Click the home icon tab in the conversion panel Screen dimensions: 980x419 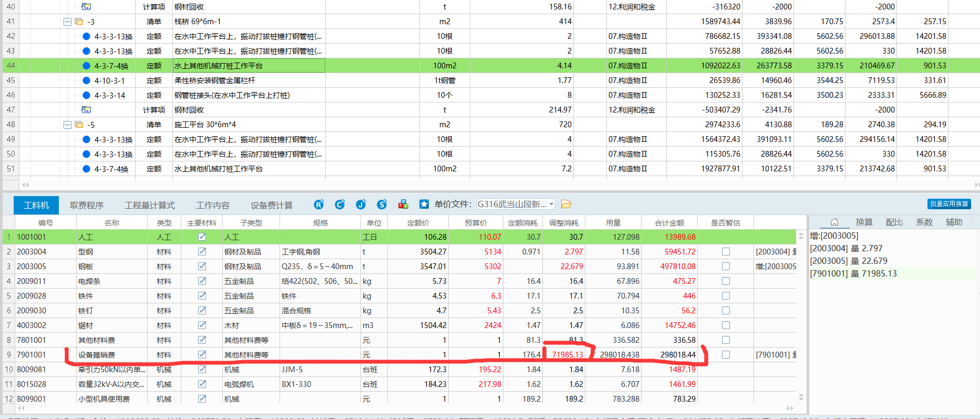pyautogui.click(x=834, y=222)
